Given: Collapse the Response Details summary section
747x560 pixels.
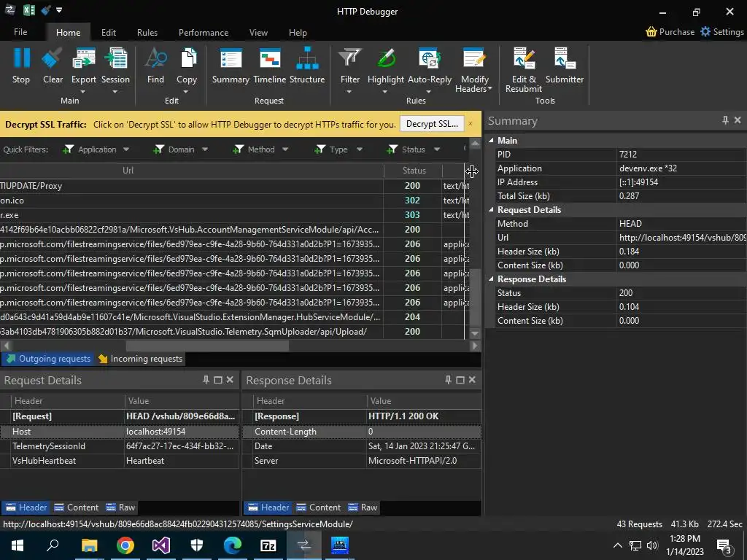Looking at the screenshot, I should 491,279.
